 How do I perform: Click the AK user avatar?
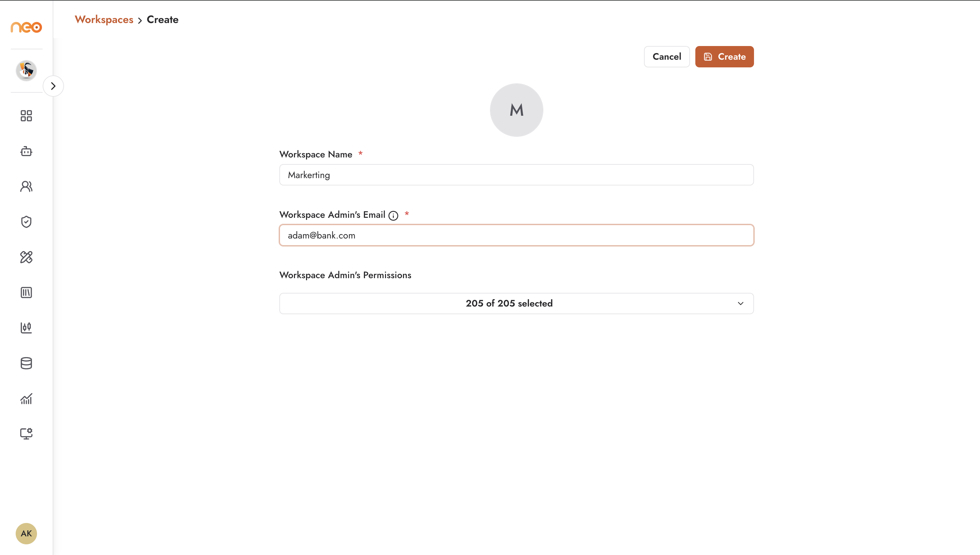tap(26, 534)
